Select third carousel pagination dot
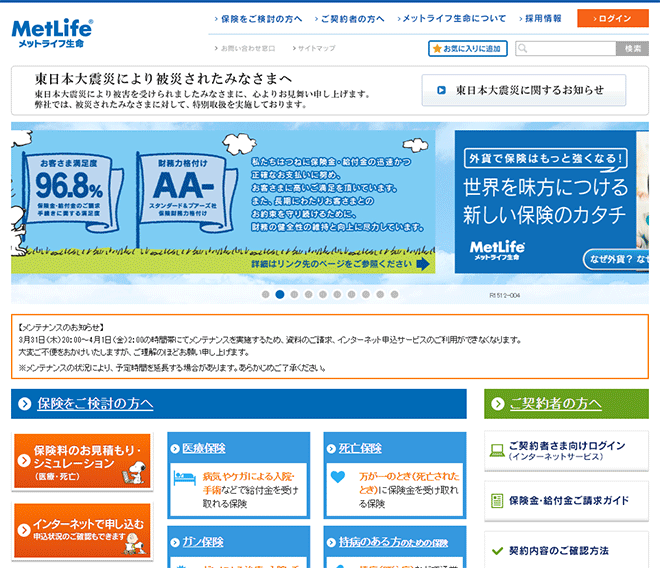Image resolution: width=660 pixels, height=568 pixels. tap(294, 294)
